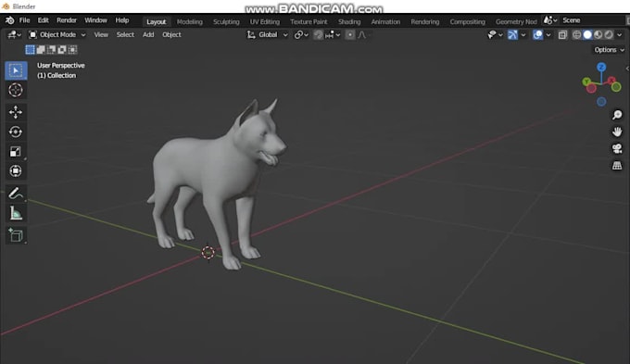This screenshot has height=364, width=630.
Task: Switch to the Modeling workspace tab
Action: 190,22
